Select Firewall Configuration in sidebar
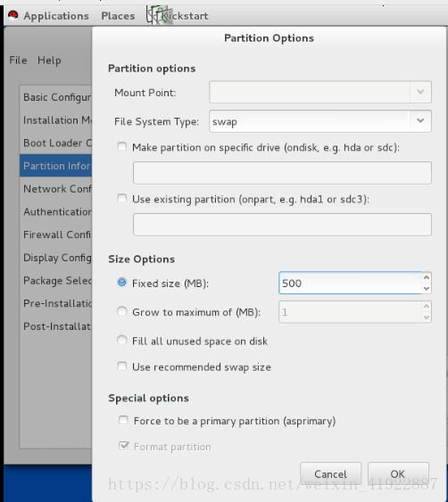 (x=55, y=235)
